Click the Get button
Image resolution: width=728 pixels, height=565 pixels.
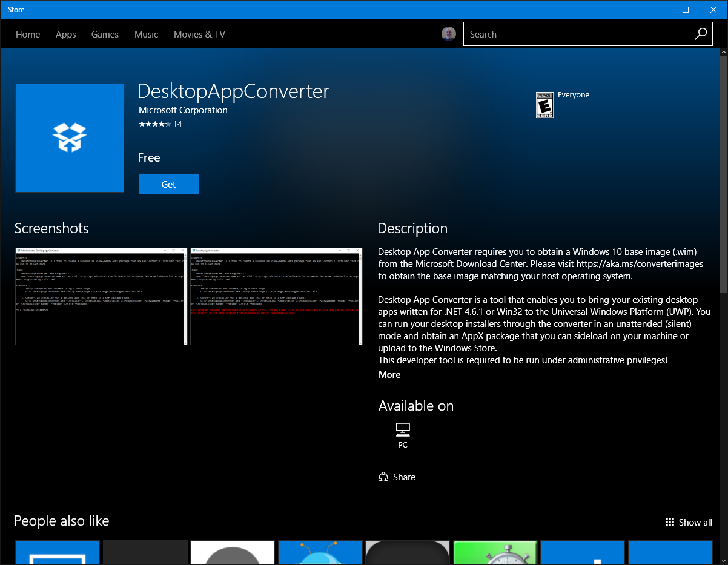pyautogui.click(x=168, y=184)
